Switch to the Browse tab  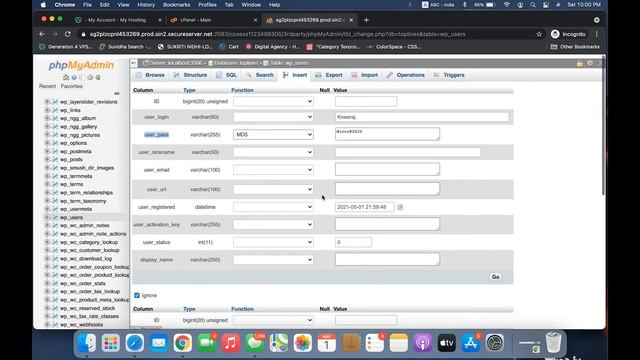coord(150,75)
